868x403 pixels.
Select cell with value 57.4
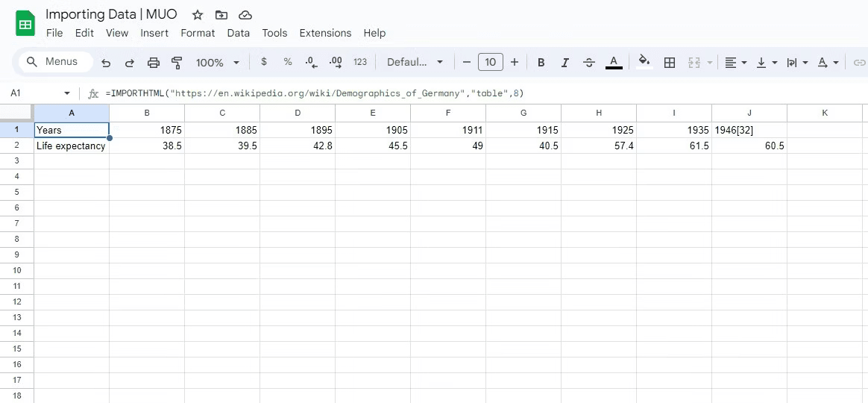598,146
